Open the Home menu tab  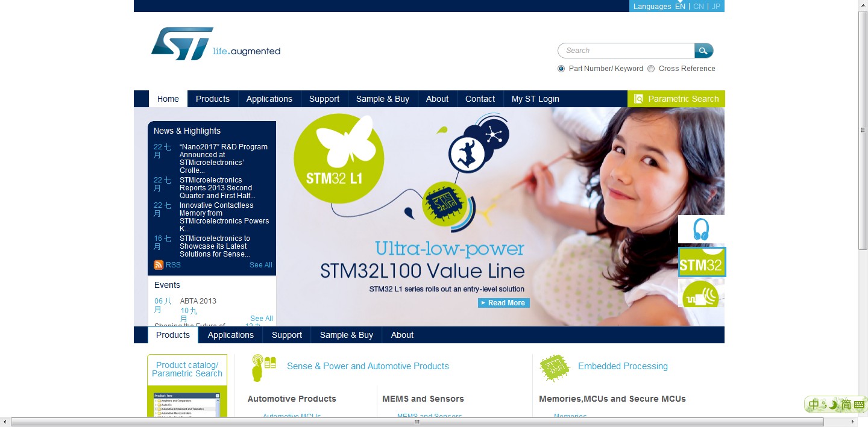pyautogui.click(x=168, y=99)
